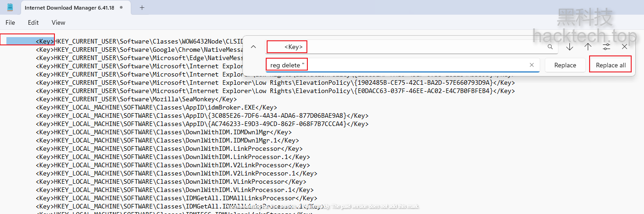Find previous match with up arrow
The width and height of the screenshot is (644, 214).
click(x=588, y=47)
